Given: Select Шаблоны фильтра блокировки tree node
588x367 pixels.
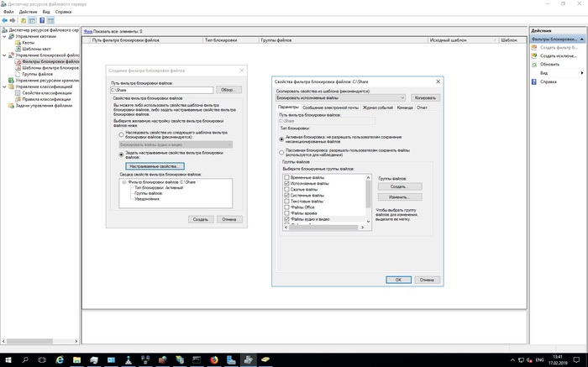Looking at the screenshot, I should (x=48, y=67).
